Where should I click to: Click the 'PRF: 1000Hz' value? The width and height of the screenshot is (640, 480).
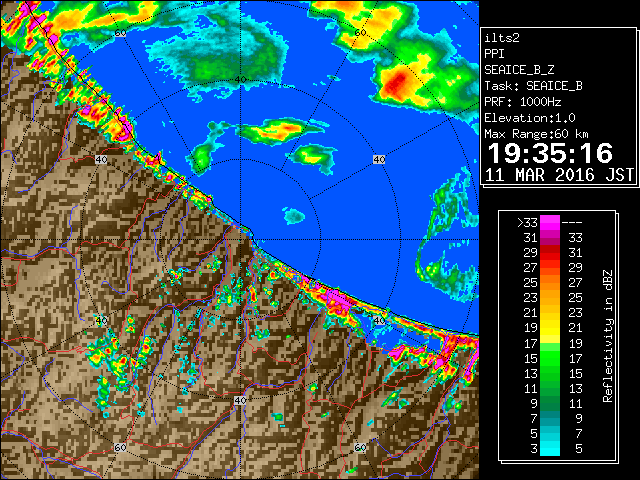(523, 102)
